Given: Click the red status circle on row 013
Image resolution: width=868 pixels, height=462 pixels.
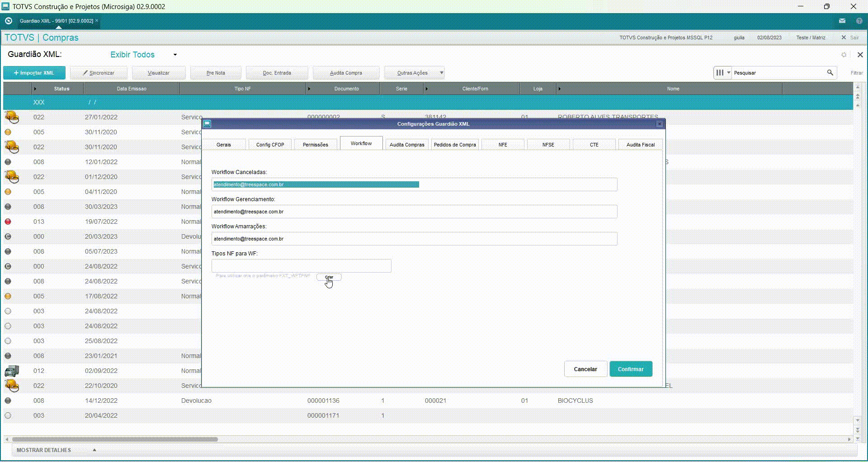Looking at the screenshot, I should 8,222.
